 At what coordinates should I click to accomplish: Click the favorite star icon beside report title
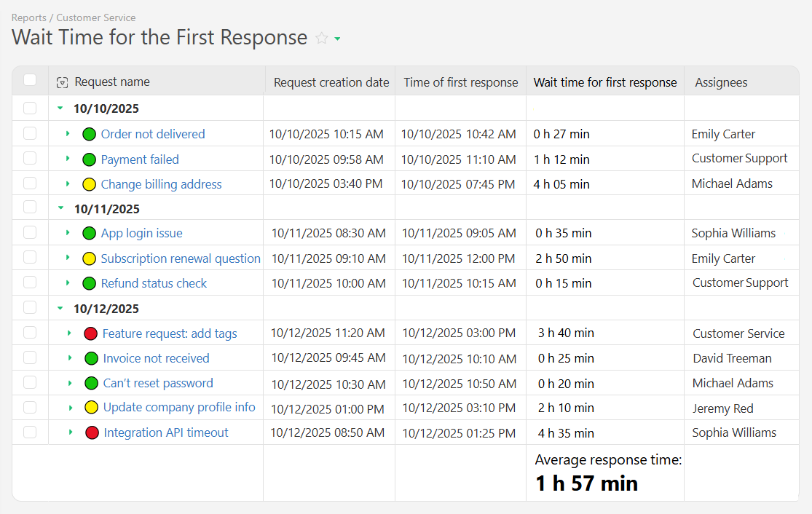(321, 39)
